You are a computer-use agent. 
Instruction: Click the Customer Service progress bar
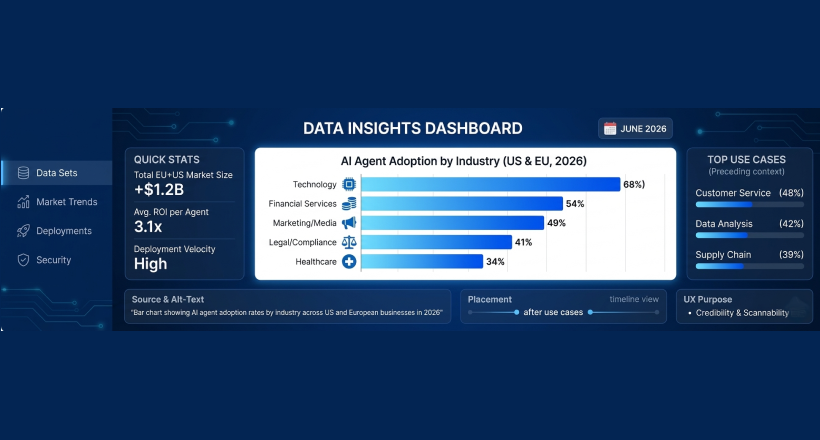tap(749, 205)
